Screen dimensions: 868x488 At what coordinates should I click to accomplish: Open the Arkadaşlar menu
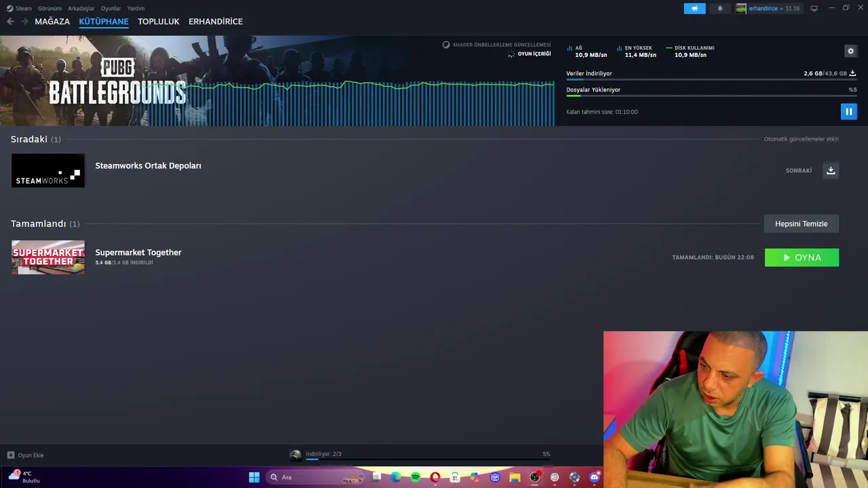tap(81, 8)
